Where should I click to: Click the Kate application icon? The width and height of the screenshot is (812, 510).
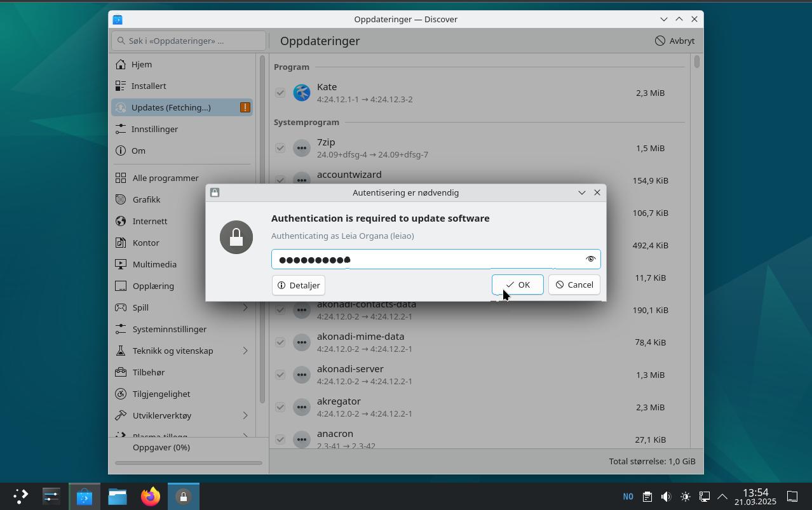301,93
